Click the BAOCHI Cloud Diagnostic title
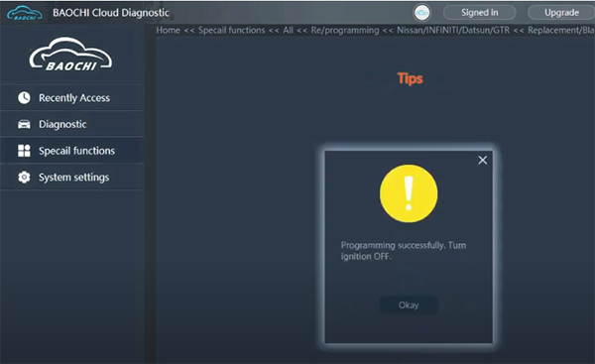 (111, 13)
